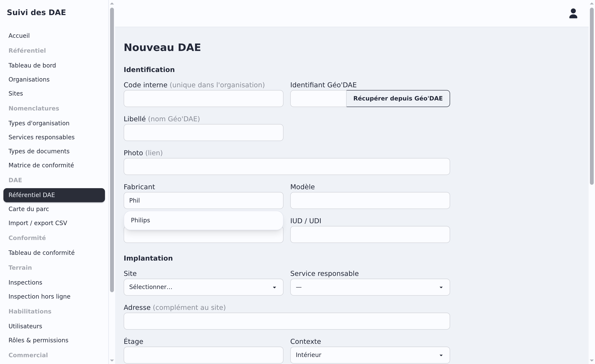Click the Implantation section heading
The image size is (595, 364).
click(x=148, y=258)
